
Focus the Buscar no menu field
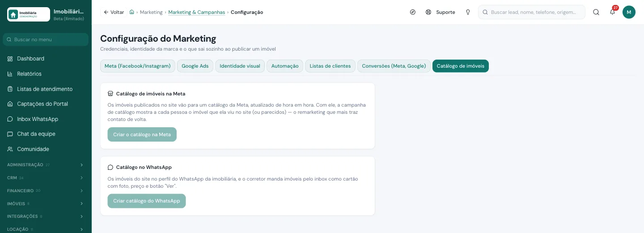click(x=46, y=39)
